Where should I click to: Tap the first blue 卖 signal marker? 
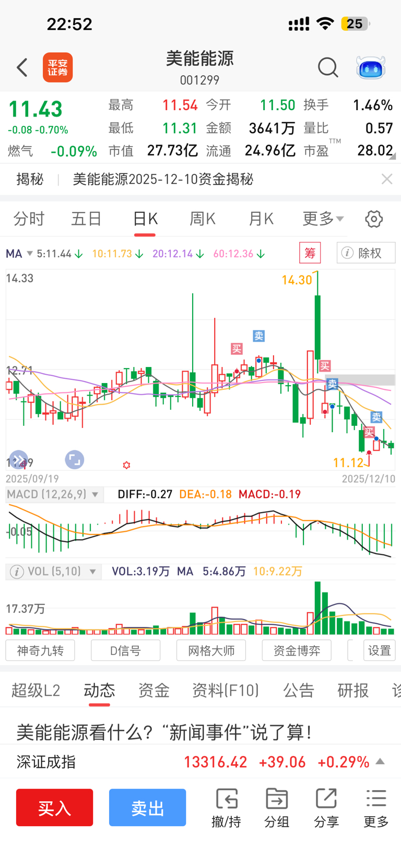259,336
